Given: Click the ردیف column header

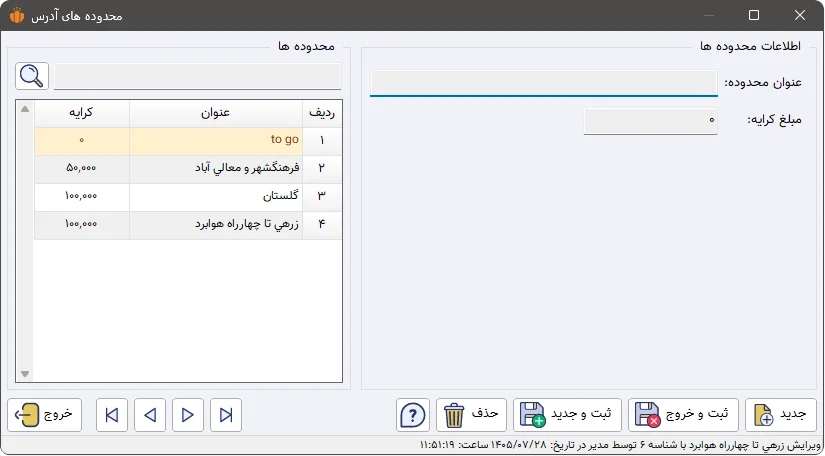Looking at the screenshot, I should click(322, 114).
